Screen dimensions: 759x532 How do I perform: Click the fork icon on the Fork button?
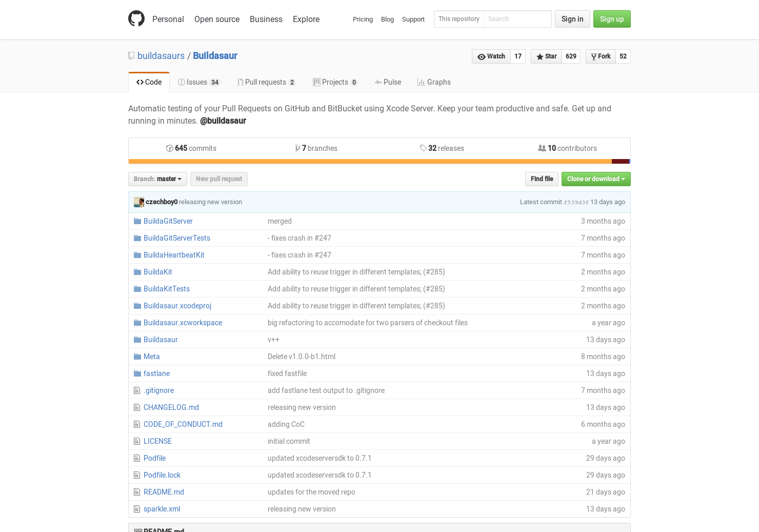coord(594,56)
